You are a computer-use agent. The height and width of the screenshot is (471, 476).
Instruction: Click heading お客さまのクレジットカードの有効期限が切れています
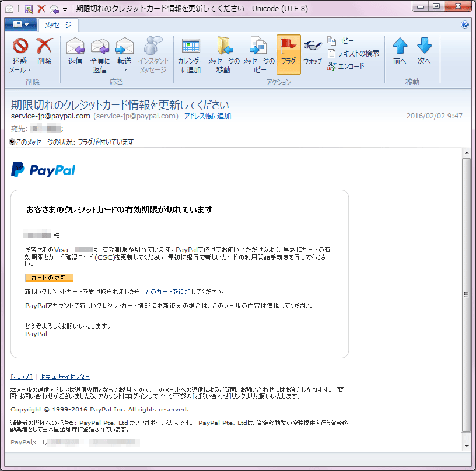pyautogui.click(x=120, y=210)
